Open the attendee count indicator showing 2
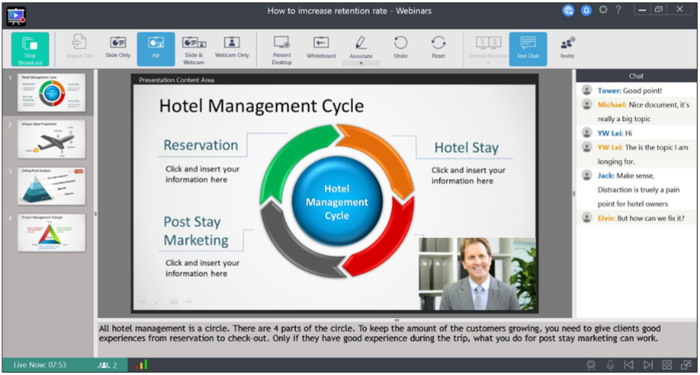700x375 pixels. [108, 365]
